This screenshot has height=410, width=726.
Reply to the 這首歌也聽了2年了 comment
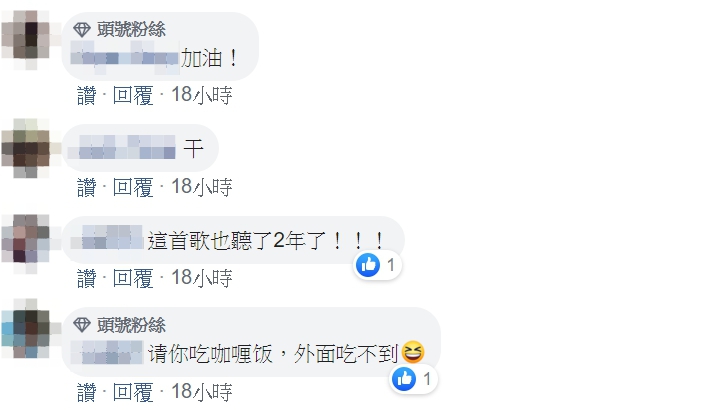coord(133,279)
